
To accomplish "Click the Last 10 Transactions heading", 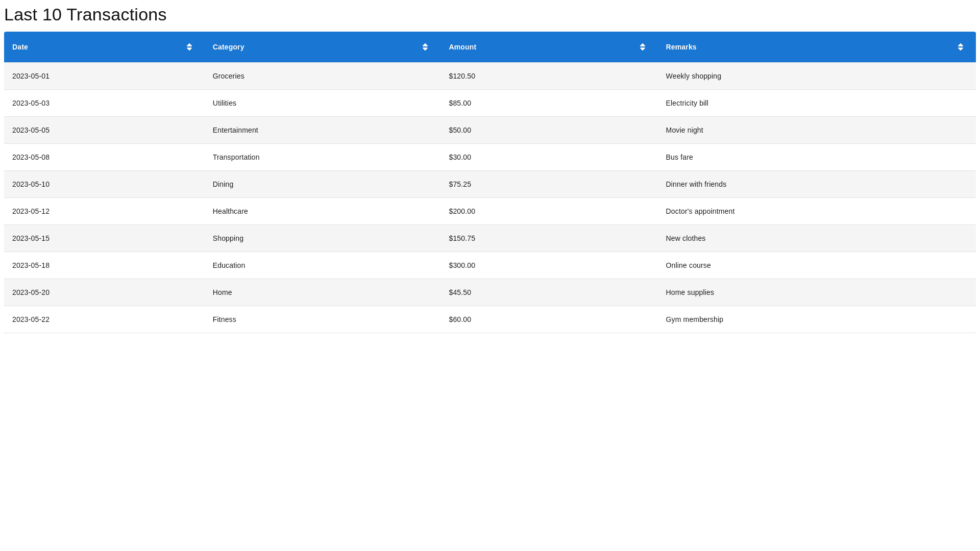I will coord(85,15).
